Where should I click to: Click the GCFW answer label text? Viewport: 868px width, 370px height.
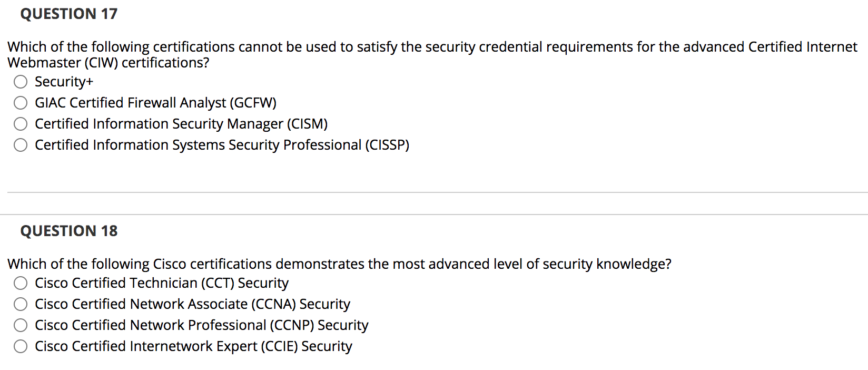[x=156, y=103]
